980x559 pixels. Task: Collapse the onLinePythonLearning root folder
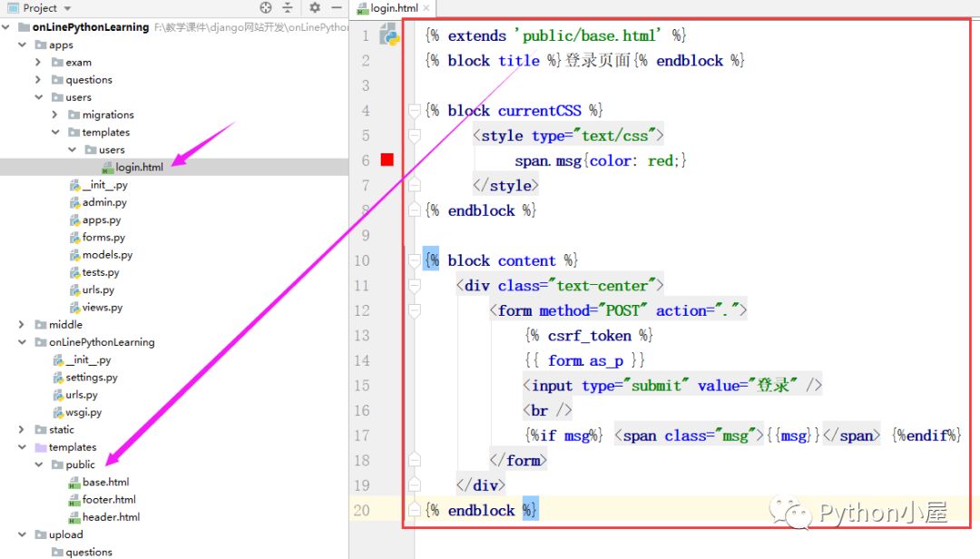6,27
